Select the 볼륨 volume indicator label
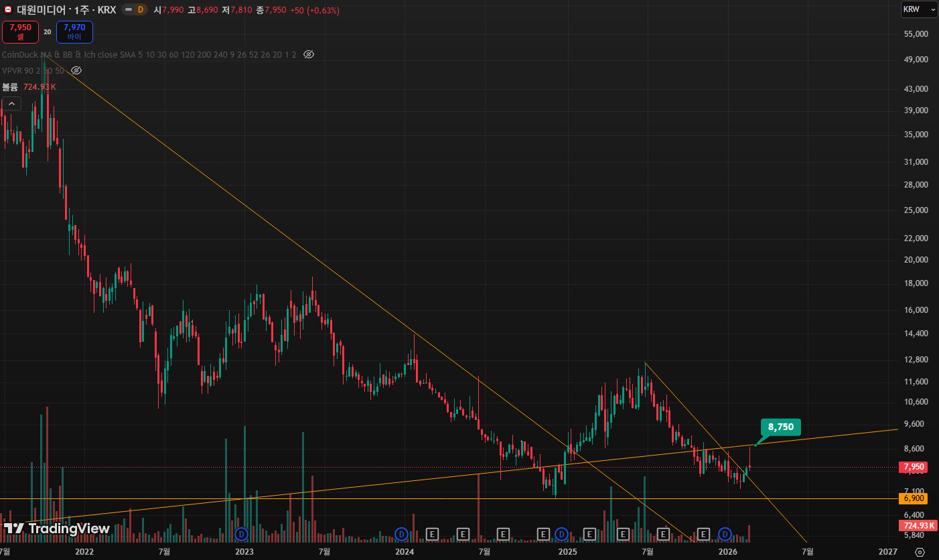This screenshot has width=939, height=560. (10, 87)
